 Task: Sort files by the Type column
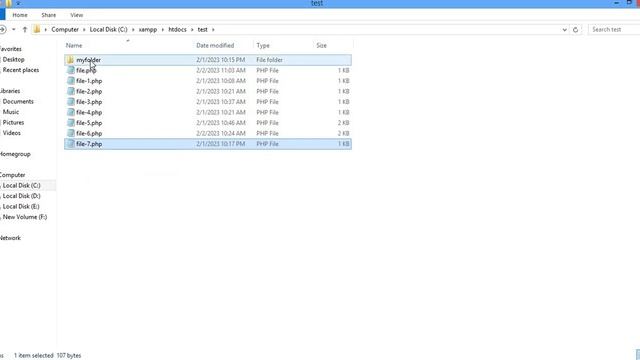click(x=263, y=45)
